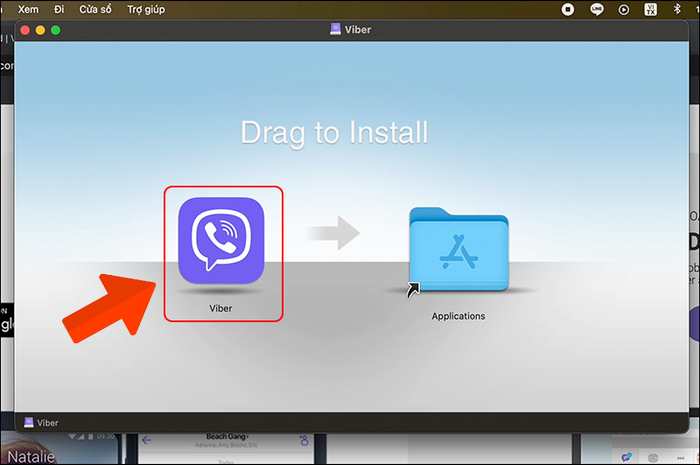Close the Viber installer window

coord(25,30)
